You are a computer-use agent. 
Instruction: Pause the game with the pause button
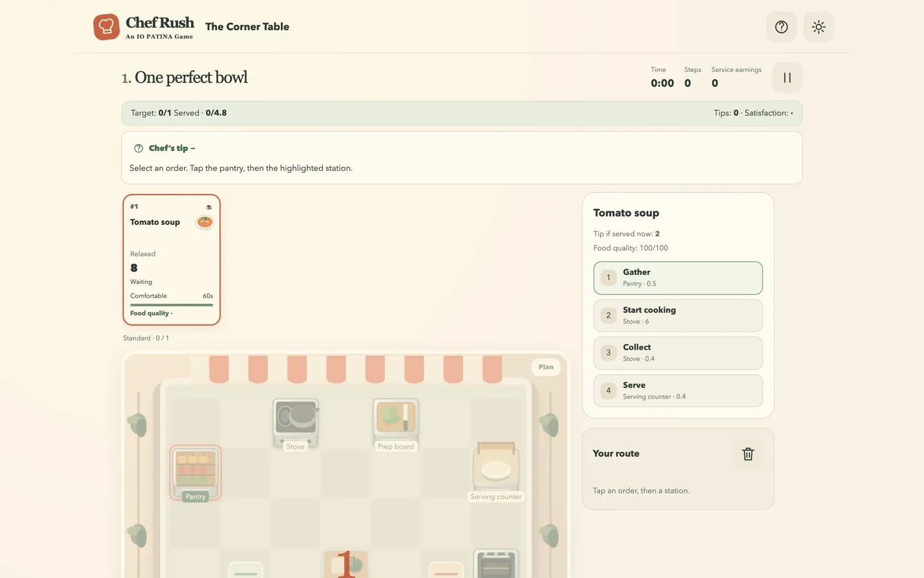(x=787, y=78)
